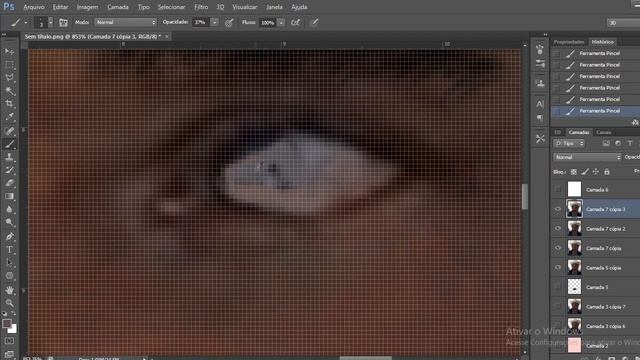Open the Imagem menu
This screenshot has height=360, width=640.
coord(87,7)
